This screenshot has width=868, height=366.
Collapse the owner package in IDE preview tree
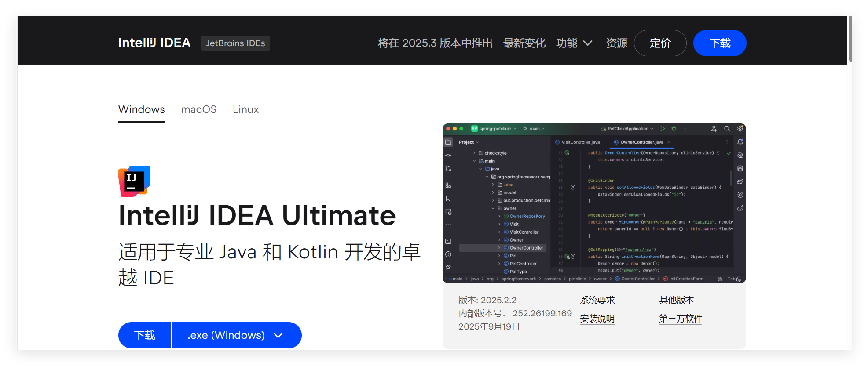click(x=493, y=208)
